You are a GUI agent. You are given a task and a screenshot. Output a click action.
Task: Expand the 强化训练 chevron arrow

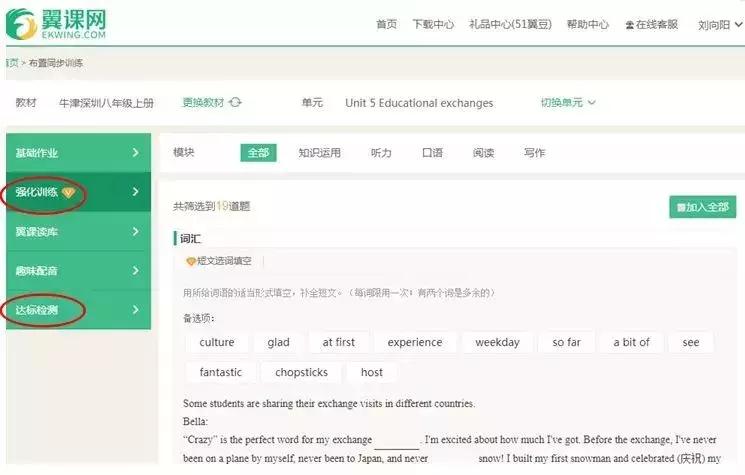135,191
